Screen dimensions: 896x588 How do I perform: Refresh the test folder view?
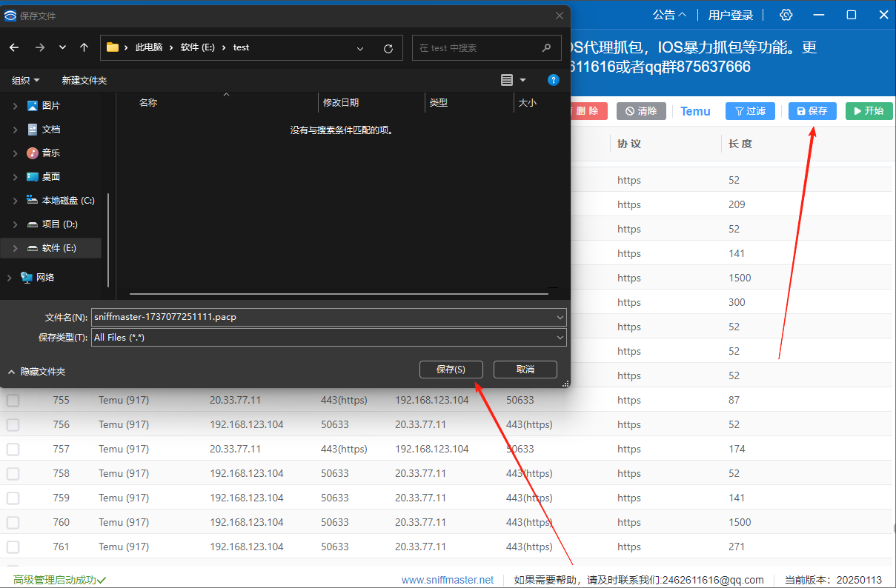click(x=388, y=48)
